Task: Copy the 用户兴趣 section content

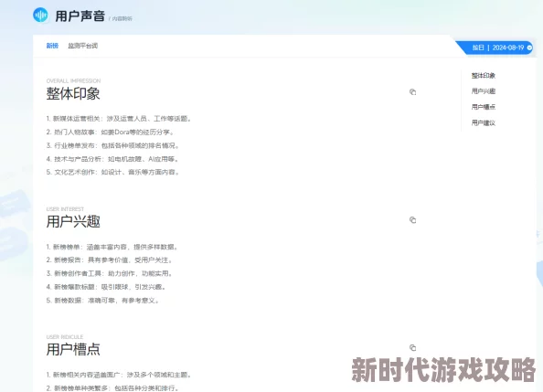Action: point(412,220)
